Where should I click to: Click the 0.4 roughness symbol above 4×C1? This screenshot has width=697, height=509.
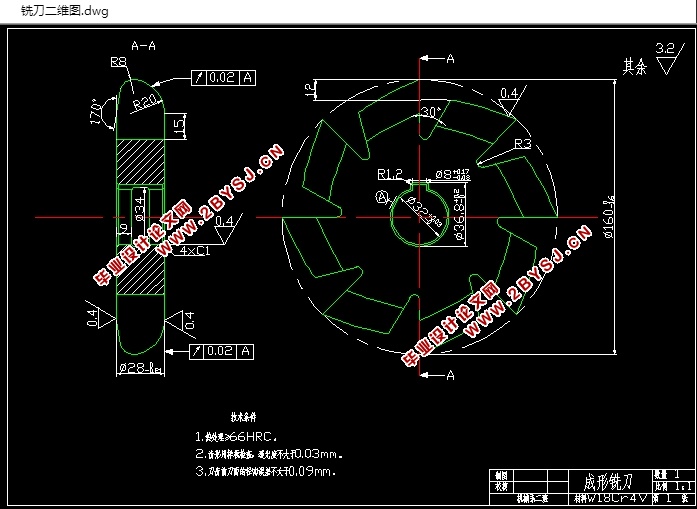[x=224, y=221]
